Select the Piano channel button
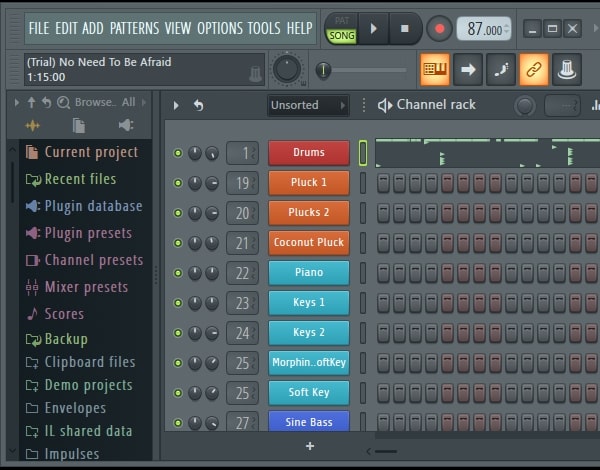 pyautogui.click(x=309, y=273)
